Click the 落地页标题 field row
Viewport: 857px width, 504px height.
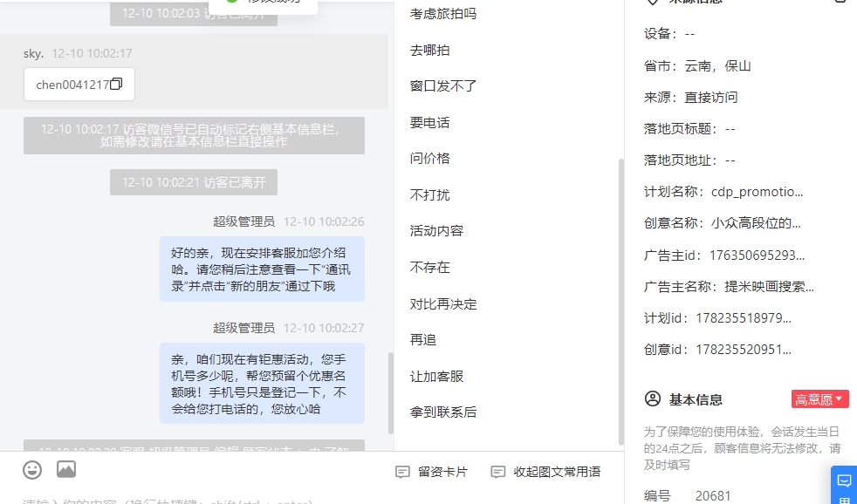click(689, 129)
